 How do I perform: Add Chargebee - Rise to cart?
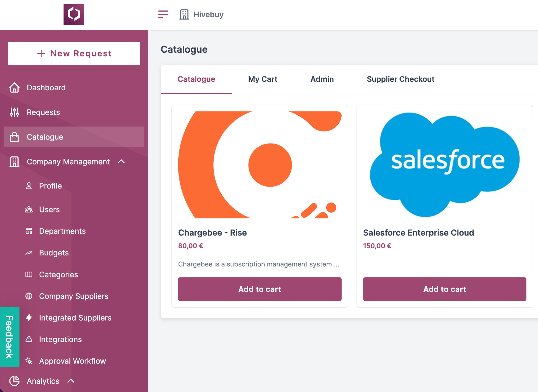pos(260,289)
